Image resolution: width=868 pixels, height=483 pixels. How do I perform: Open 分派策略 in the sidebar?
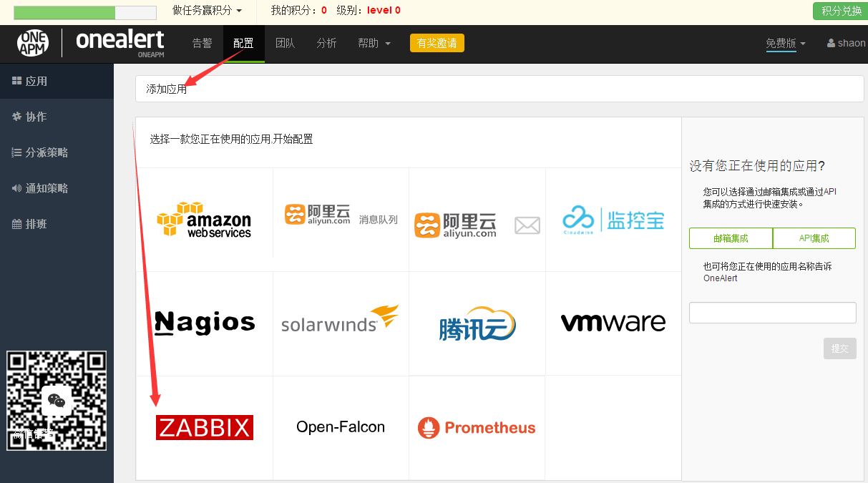click(57, 152)
